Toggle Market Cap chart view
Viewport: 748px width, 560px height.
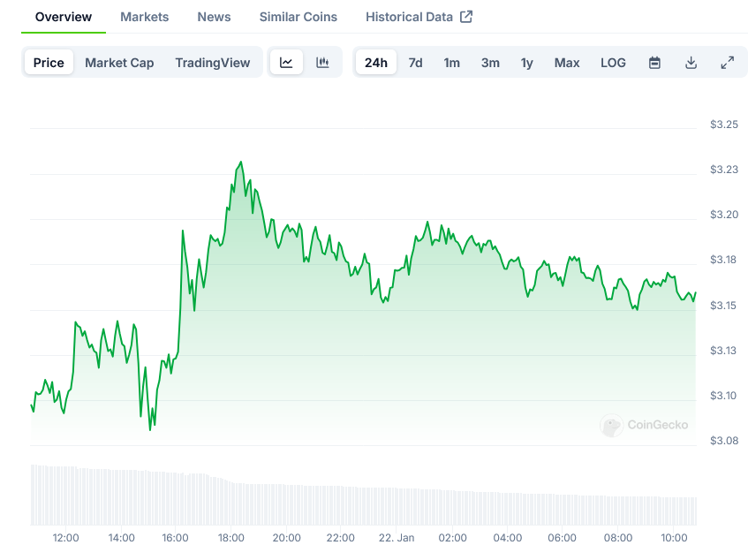coord(119,62)
